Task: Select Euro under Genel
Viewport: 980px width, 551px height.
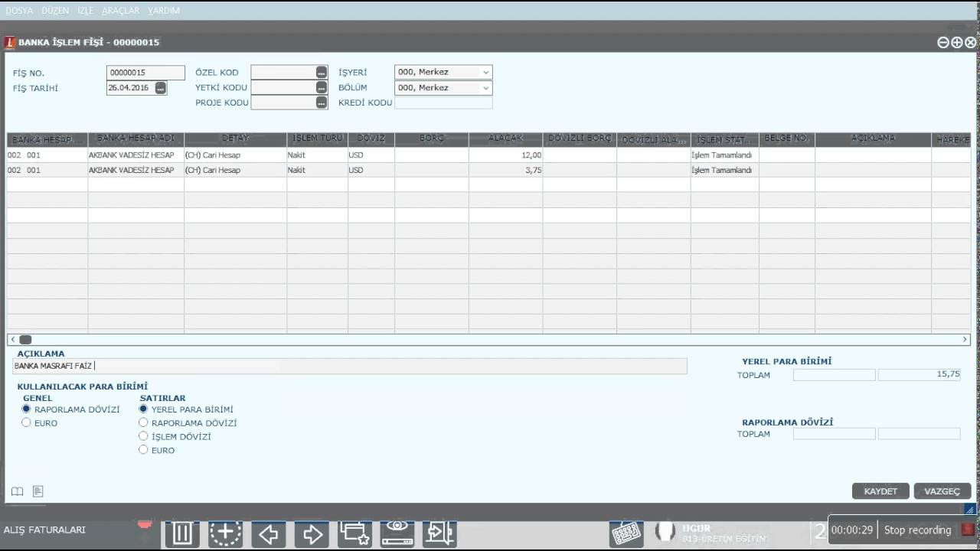Action: pos(26,422)
